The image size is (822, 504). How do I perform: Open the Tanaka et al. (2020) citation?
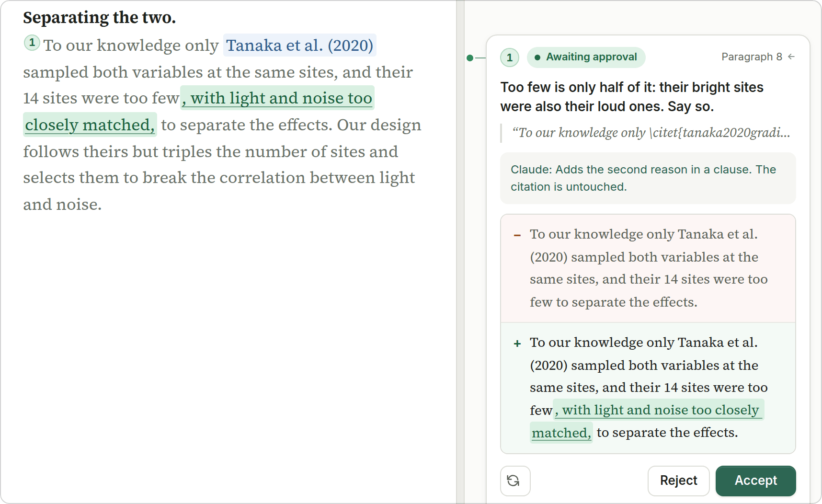[x=299, y=46]
